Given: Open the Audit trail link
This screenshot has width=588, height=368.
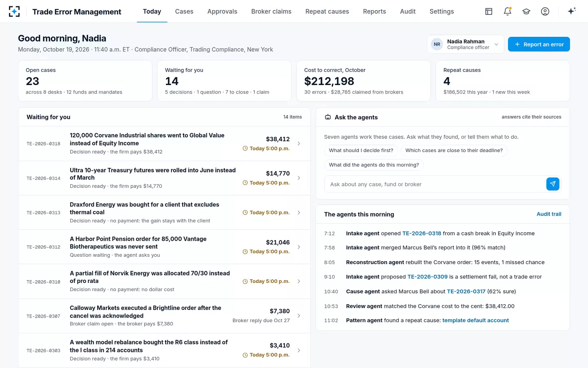Looking at the screenshot, I should point(549,214).
